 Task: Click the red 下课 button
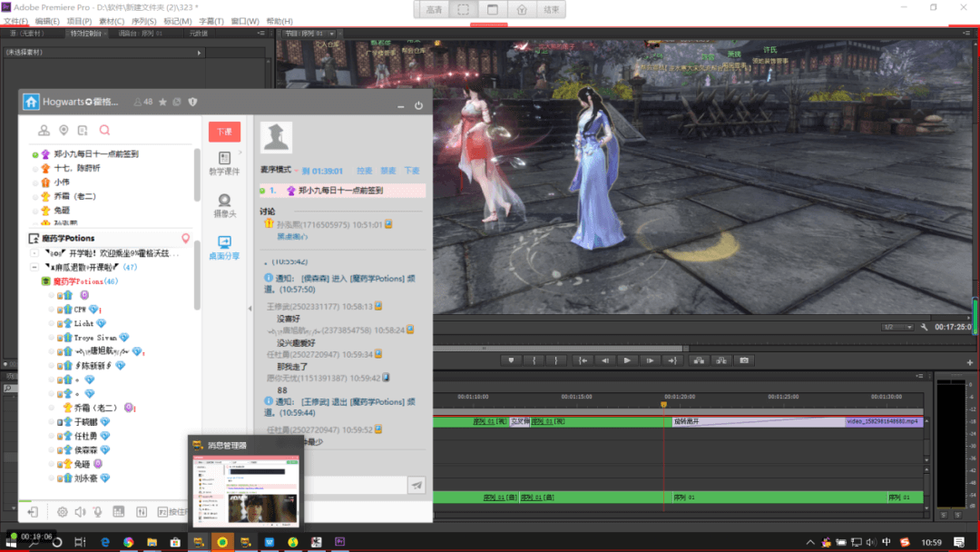point(224,132)
